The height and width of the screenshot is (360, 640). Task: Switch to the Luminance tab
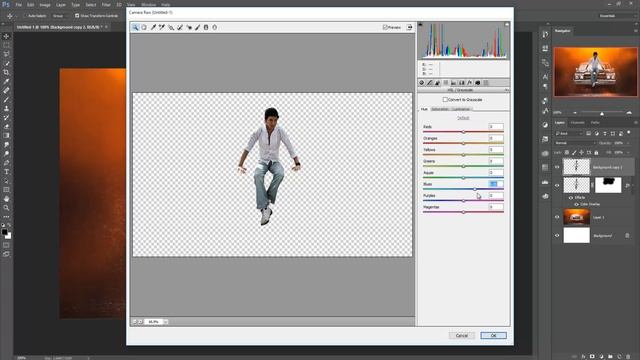click(x=461, y=109)
